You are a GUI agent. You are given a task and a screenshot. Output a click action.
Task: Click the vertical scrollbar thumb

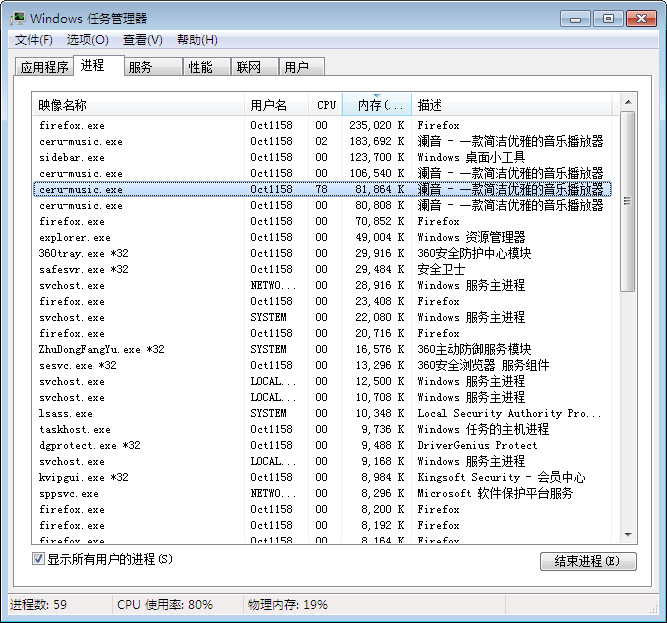(627, 200)
